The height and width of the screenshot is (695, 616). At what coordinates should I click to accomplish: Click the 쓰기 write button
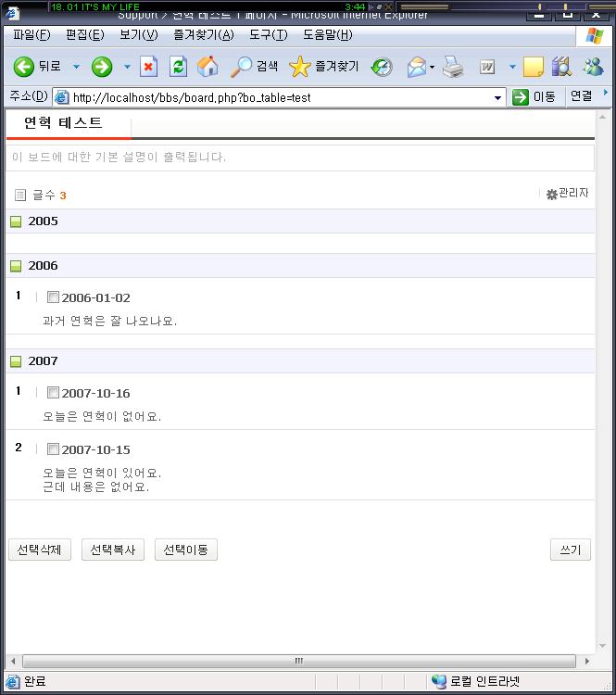[x=570, y=550]
